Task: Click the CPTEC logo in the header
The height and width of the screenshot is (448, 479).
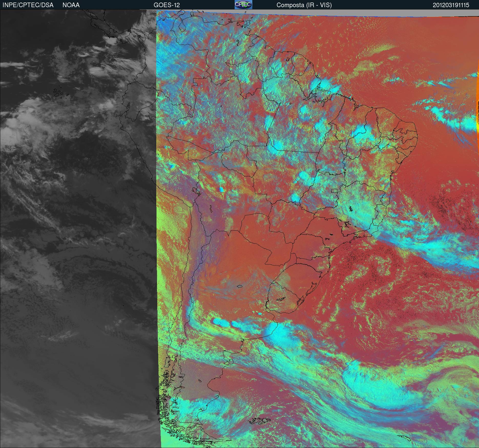Action: pos(243,5)
